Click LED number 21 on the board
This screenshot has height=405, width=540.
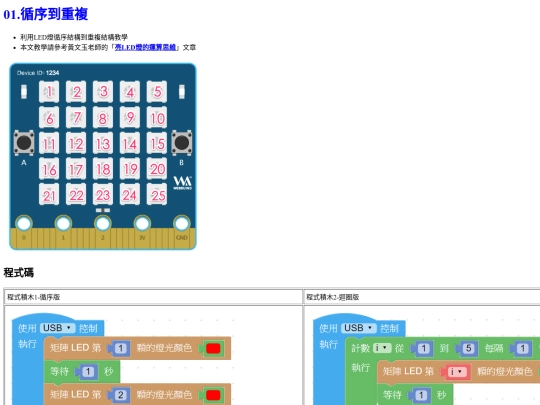coord(49,194)
